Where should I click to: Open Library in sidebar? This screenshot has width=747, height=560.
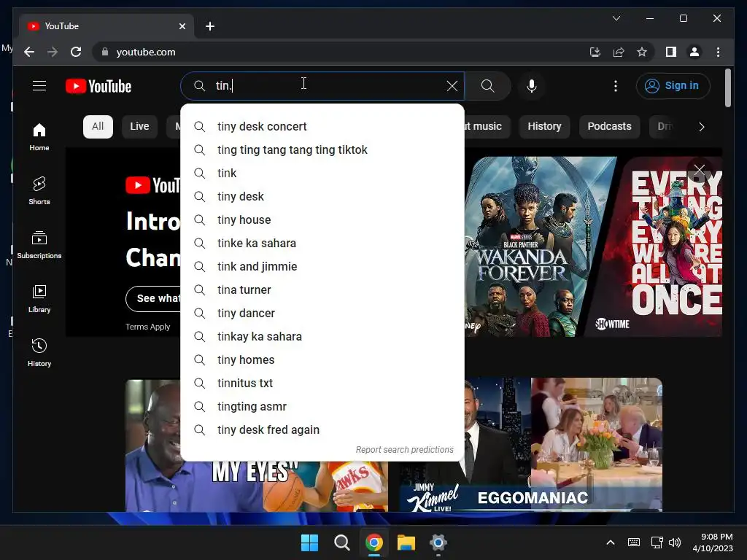point(39,298)
